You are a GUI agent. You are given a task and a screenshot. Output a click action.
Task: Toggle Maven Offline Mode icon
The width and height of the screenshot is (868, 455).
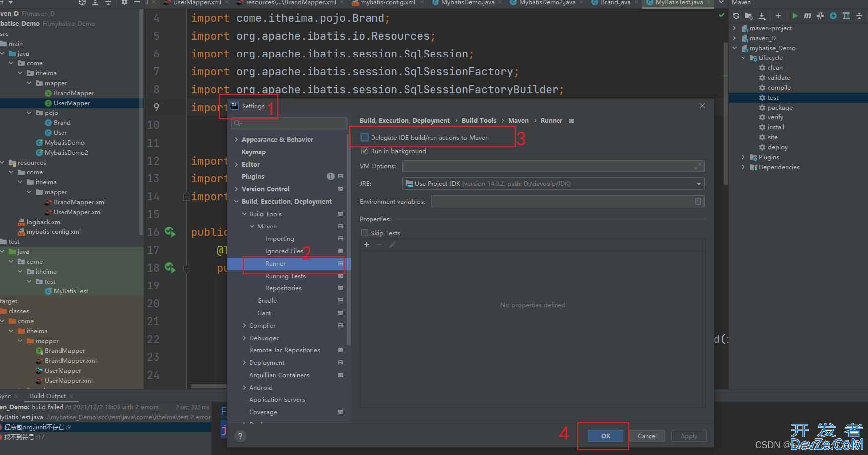[x=820, y=16]
